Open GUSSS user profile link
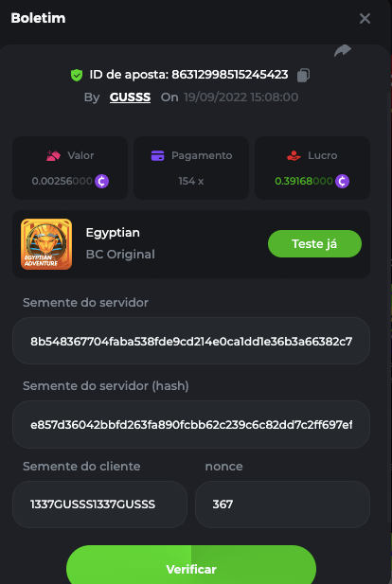Screen dimensions: 392x584 [130, 97]
